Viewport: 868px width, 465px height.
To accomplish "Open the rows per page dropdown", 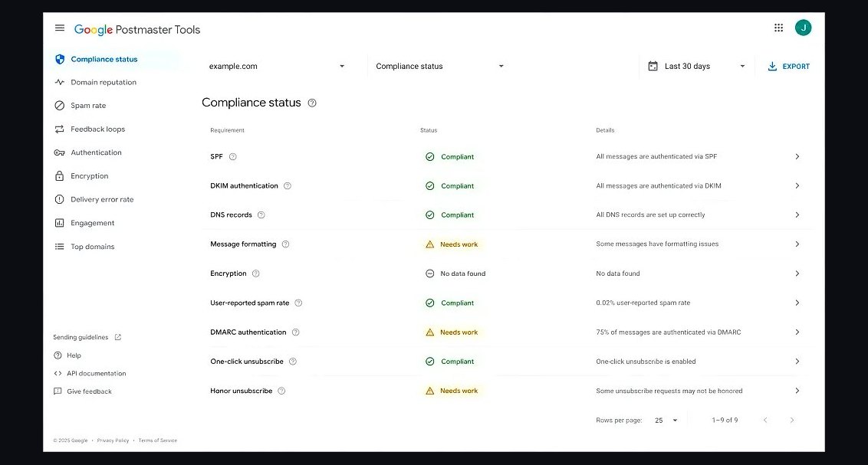I will pyautogui.click(x=666, y=421).
